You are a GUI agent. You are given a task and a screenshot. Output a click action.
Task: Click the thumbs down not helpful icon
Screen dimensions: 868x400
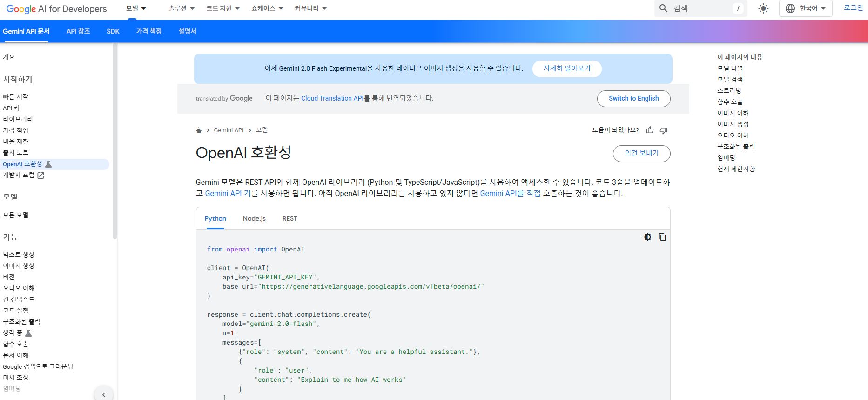coord(664,130)
